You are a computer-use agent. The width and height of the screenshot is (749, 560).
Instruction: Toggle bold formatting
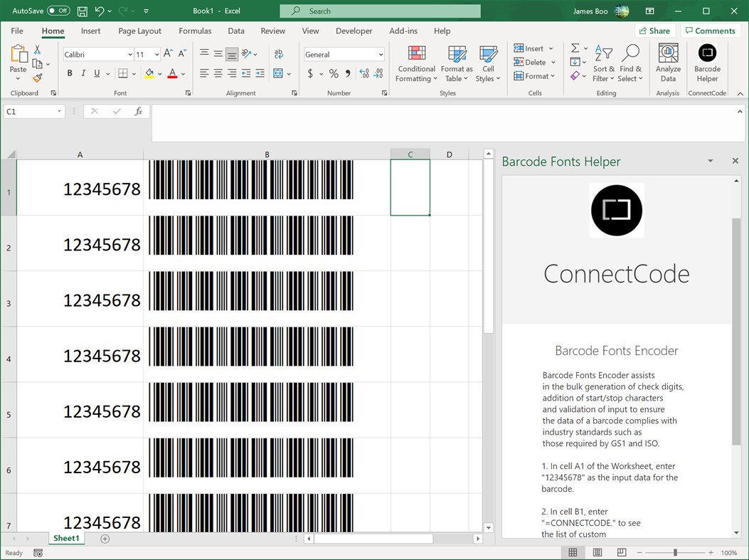coord(69,73)
